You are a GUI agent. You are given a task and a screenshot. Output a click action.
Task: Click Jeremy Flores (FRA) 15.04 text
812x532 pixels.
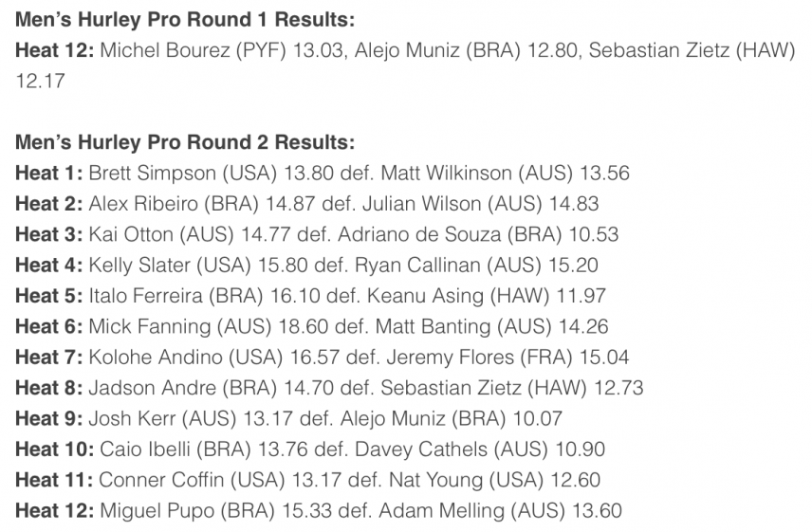point(507,358)
